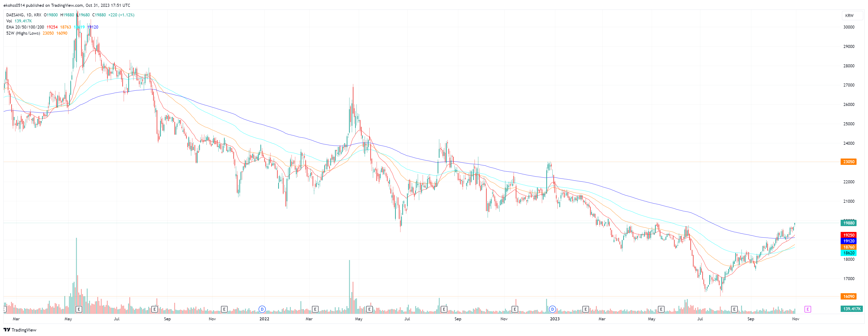Open the earnings marker near May 2023
Viewport: 868px width, 336px height.
[661, 309]
